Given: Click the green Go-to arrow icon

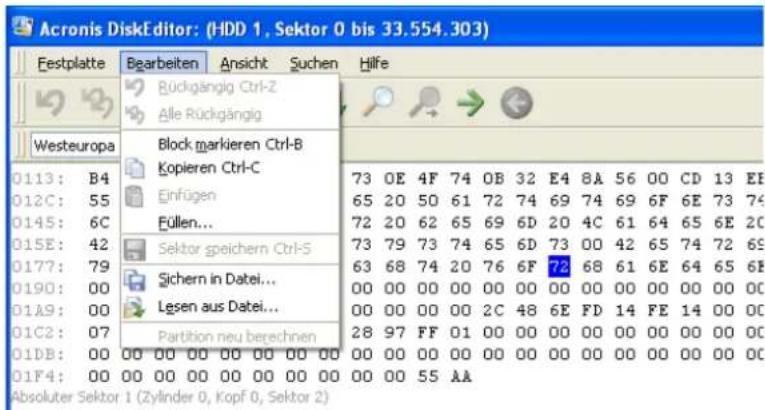Looking at the screenshot, I should pyautogui.click(x=470, y=103).
